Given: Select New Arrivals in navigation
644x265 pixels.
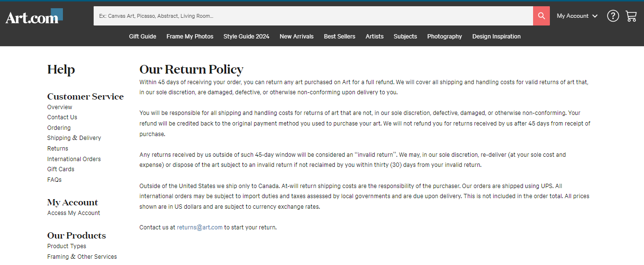Looking at the screenshot, I should [x=296, y=37].
